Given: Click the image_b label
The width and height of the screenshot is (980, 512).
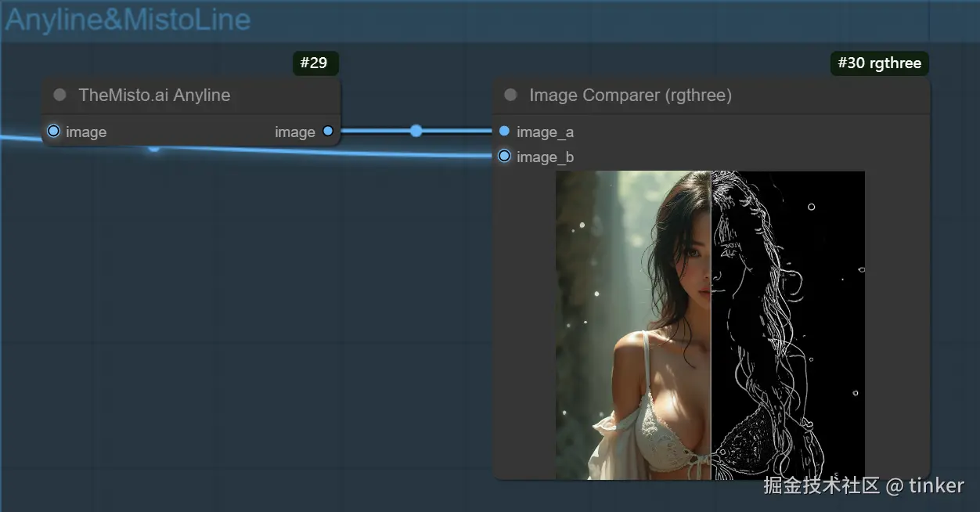Looking at the screenshot, I should pyautogui.click(x=545, y=157).
